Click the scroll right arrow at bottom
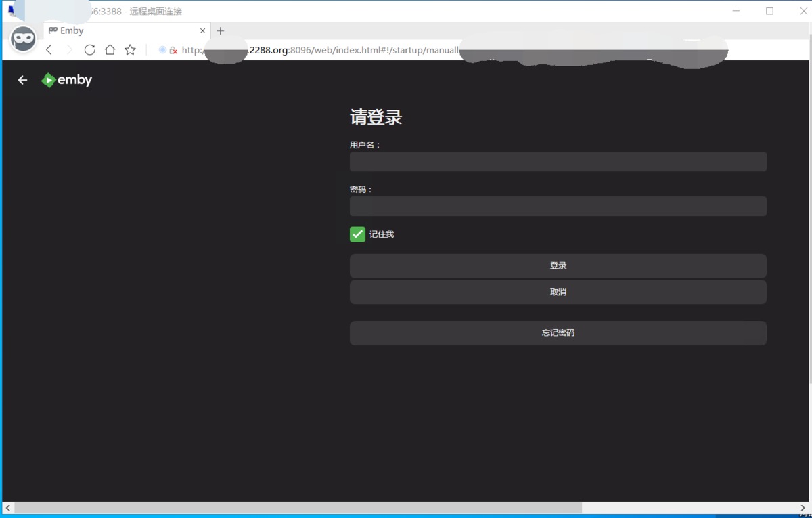The image size is (812, 518). pyautogui.click(x=803, y=508)
